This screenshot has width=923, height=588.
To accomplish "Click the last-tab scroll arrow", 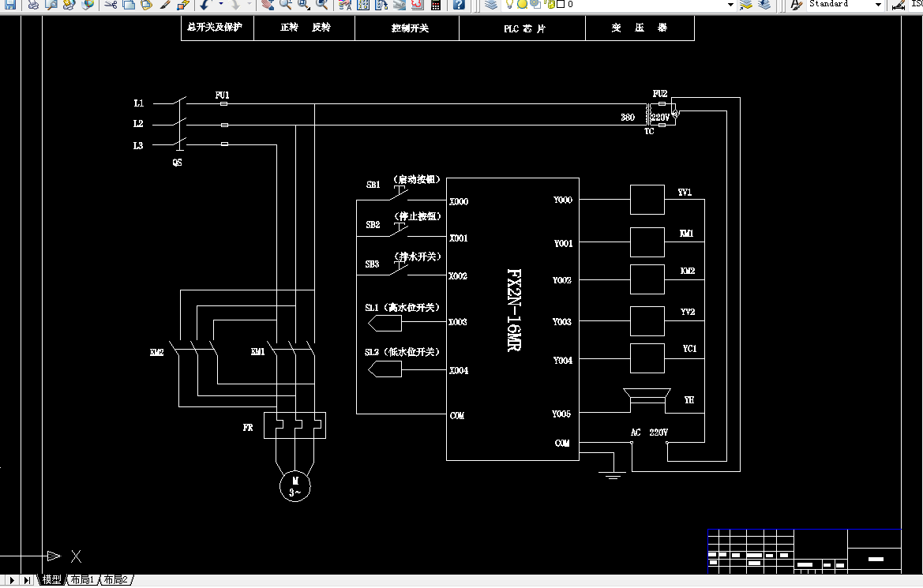I will point(27,580).
